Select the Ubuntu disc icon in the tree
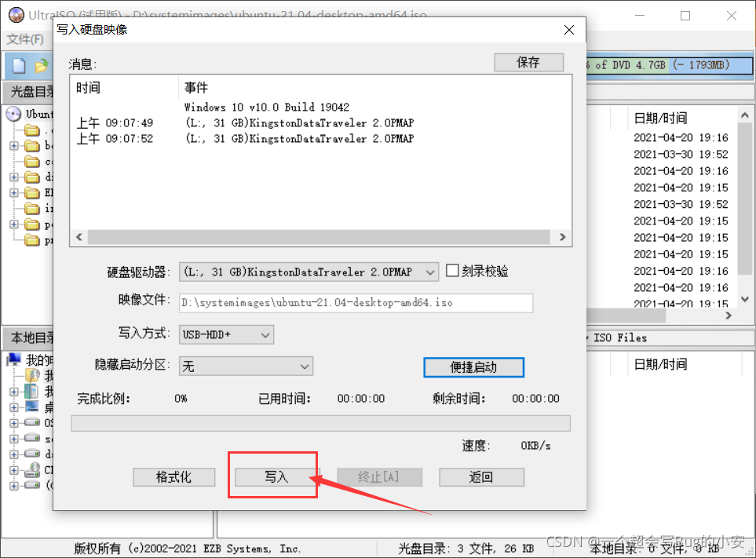 click(x=13, y=115)
